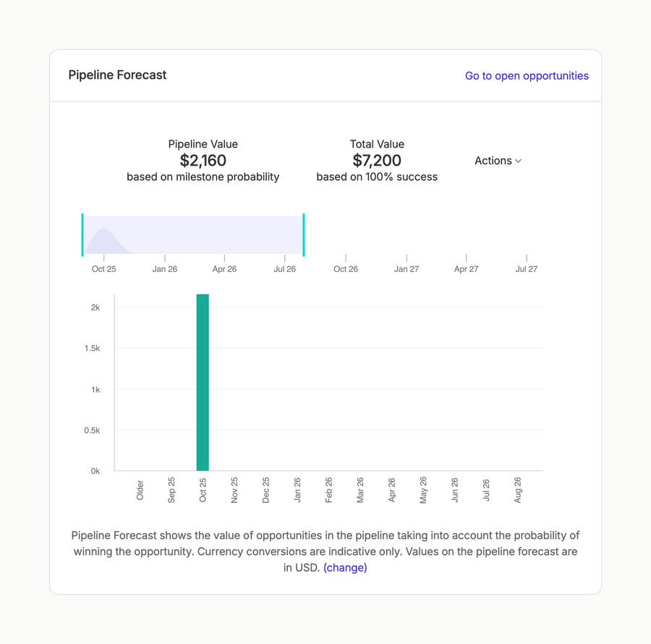The image size is (651, 644).
Task: Click the right teal range selector handle
Action: tap(303, 234)
